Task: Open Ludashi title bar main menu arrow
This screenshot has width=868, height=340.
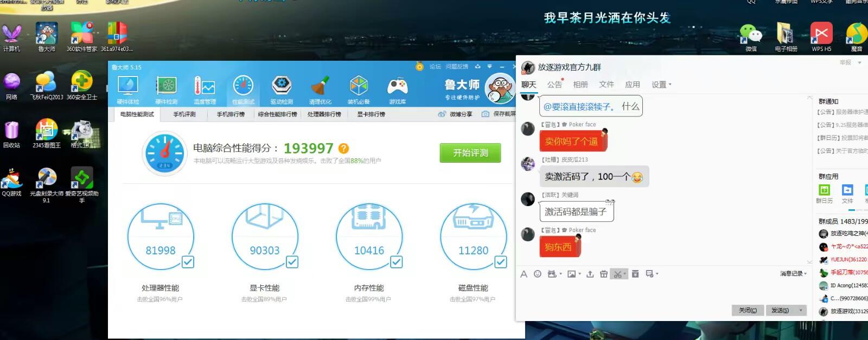Action: [x=489, y=67]
